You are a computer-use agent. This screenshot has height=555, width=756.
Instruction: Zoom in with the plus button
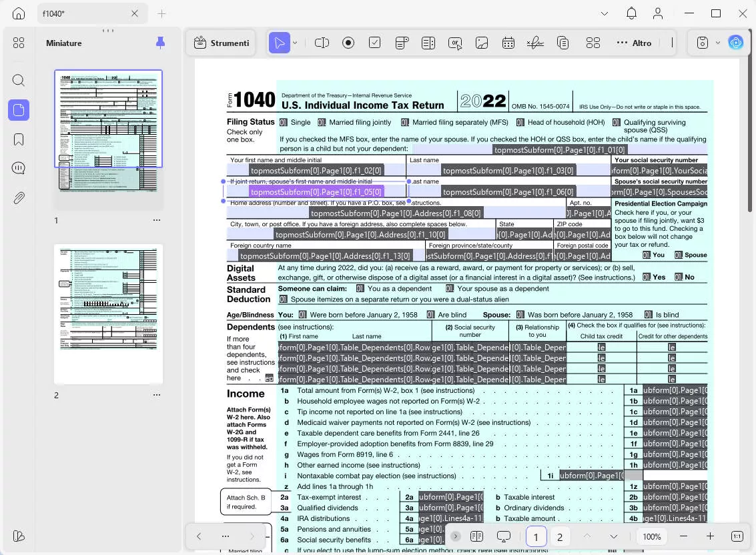pyautogui.click(x=710, y=536)
